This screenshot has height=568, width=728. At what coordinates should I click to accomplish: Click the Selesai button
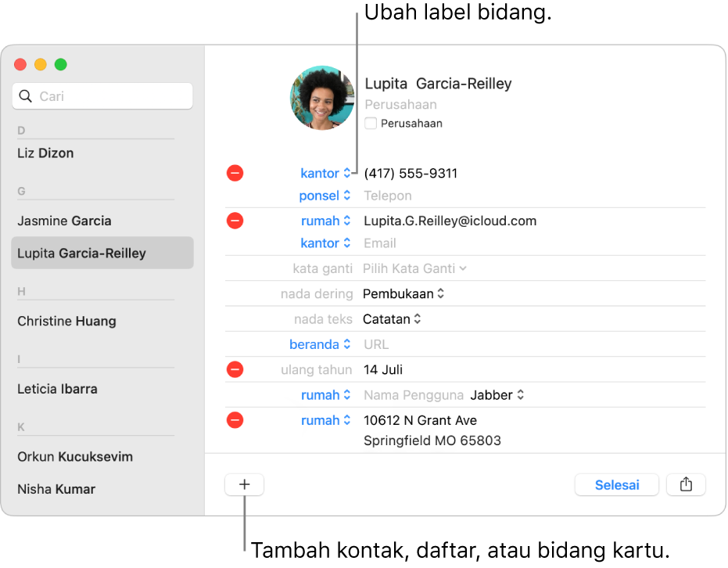coord(616,484)
